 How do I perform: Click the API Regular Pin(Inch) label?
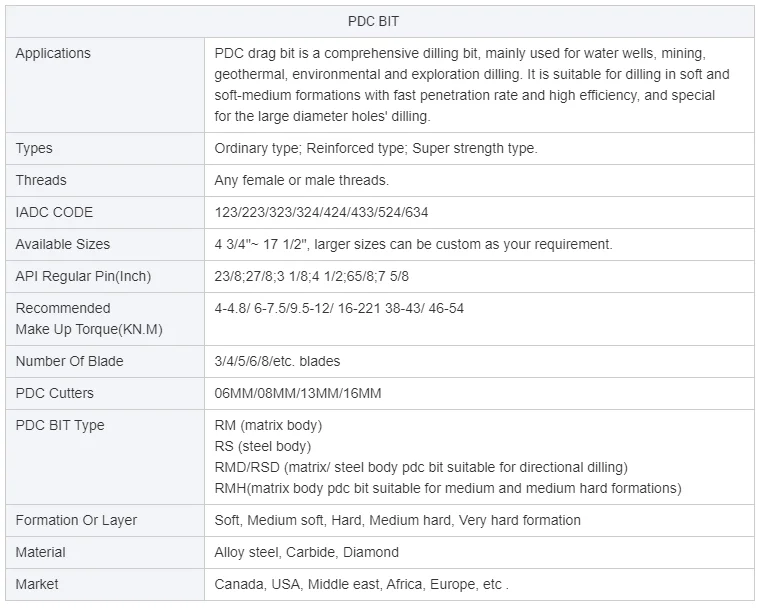[83, 277]
